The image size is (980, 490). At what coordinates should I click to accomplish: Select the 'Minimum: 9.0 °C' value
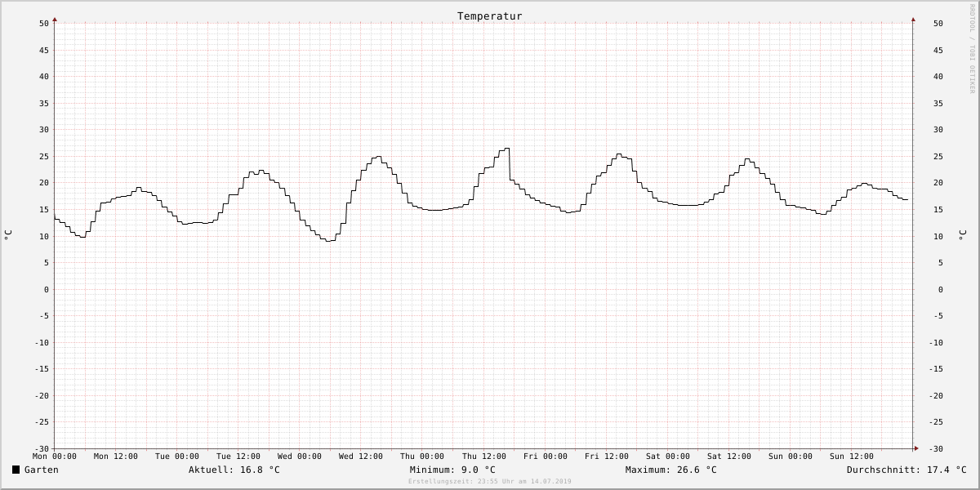pyautogui.click(x=452, y=470)
